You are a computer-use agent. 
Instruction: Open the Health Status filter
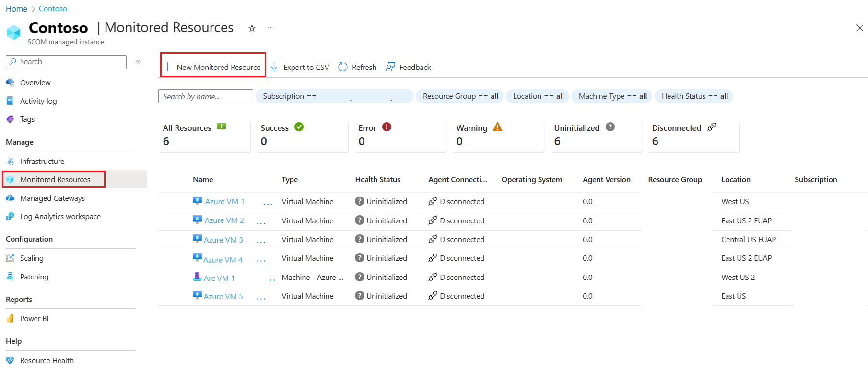(x=694, y=96)
